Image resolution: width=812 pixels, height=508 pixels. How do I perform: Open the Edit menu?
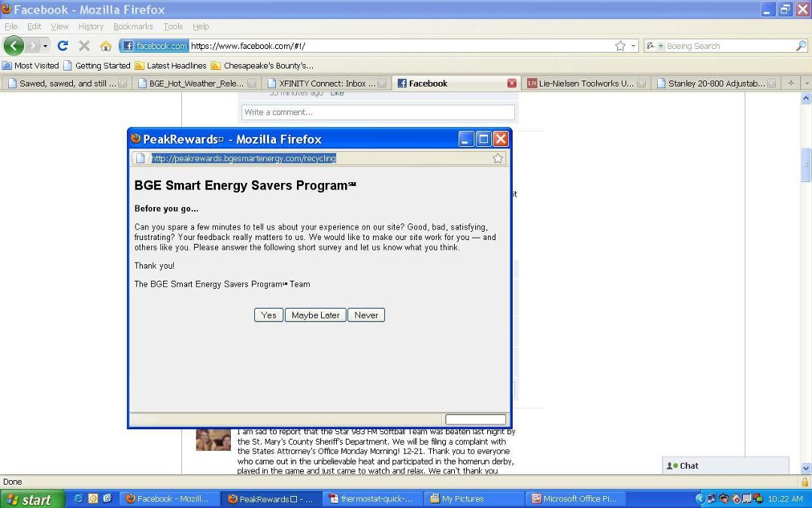click(34, 26)
